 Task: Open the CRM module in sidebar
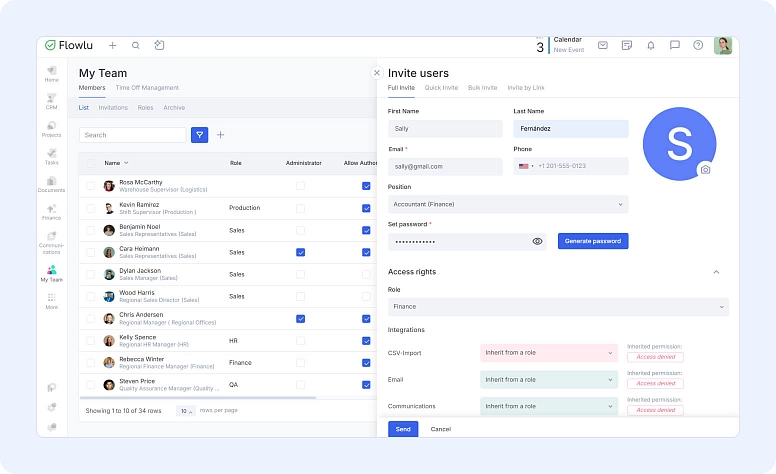[51, 100]
